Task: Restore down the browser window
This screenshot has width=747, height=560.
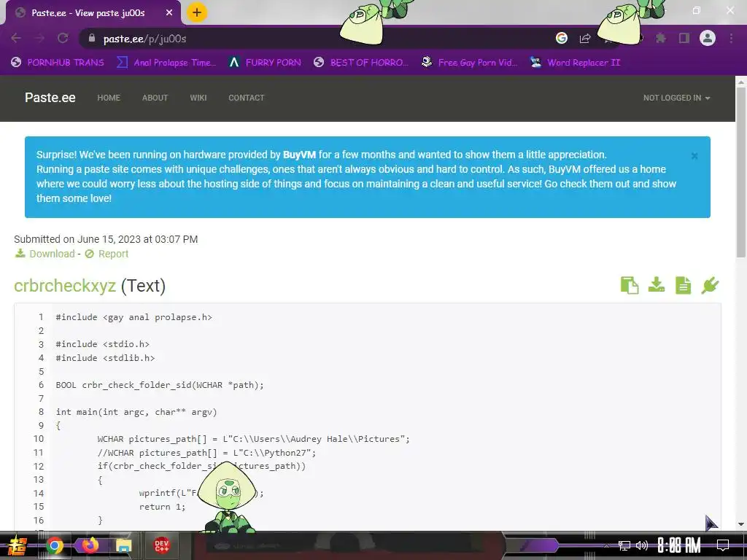Action: coord(697,10)
